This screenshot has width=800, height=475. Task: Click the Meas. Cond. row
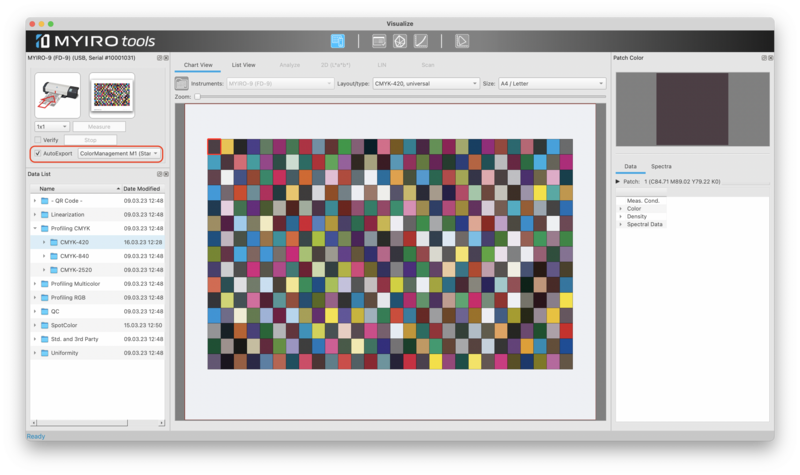[643, 201]
